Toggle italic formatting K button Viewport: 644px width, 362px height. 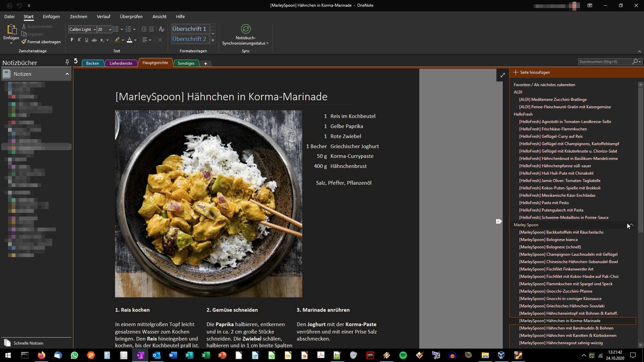79,40
